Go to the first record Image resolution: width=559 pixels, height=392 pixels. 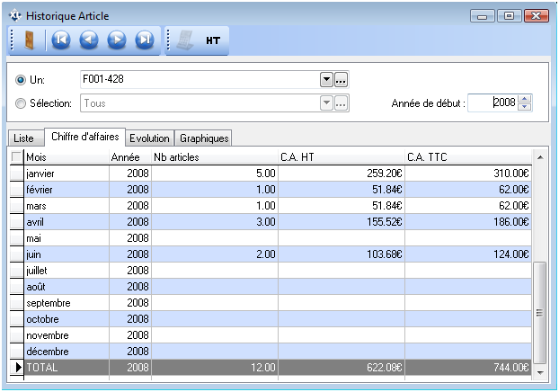tap(61, 40)
